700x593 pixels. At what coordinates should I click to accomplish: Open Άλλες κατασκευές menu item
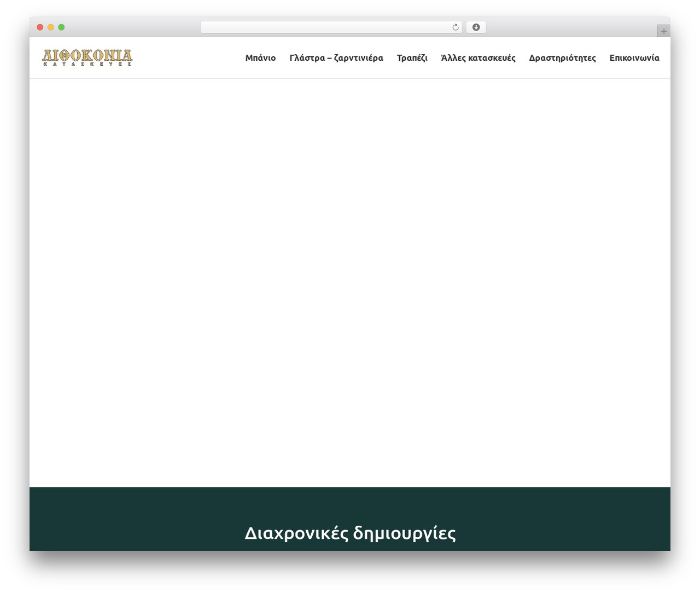pos(478,58)
